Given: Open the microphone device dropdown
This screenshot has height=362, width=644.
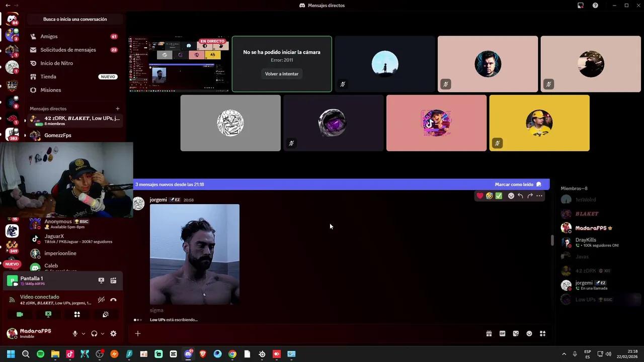Looking at the screenshot, I should 84,334.
